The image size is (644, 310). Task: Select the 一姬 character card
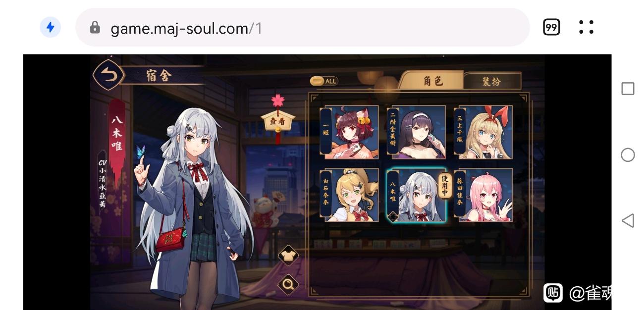[349, 132]
